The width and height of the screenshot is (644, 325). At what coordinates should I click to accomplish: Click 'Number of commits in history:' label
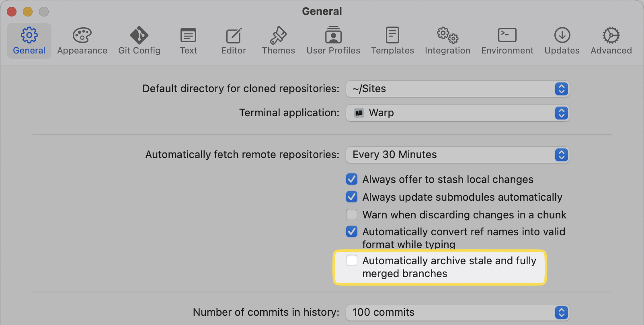click(x=266, y=313)
